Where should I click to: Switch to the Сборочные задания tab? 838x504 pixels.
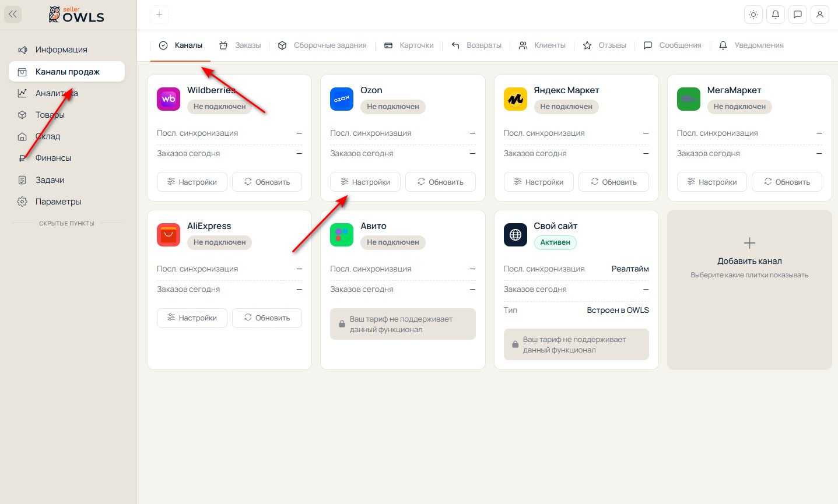click(322, 45)
